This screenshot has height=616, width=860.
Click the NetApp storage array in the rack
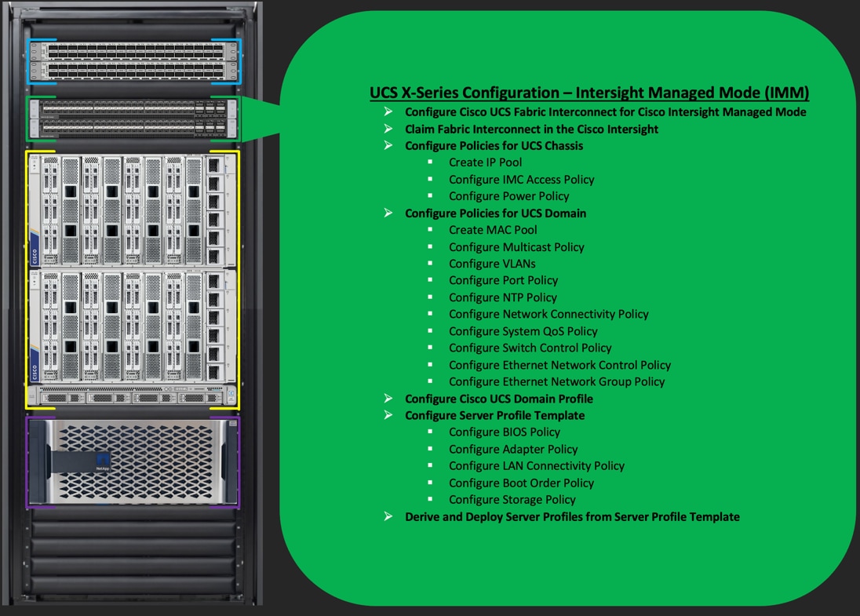(133, 462)
